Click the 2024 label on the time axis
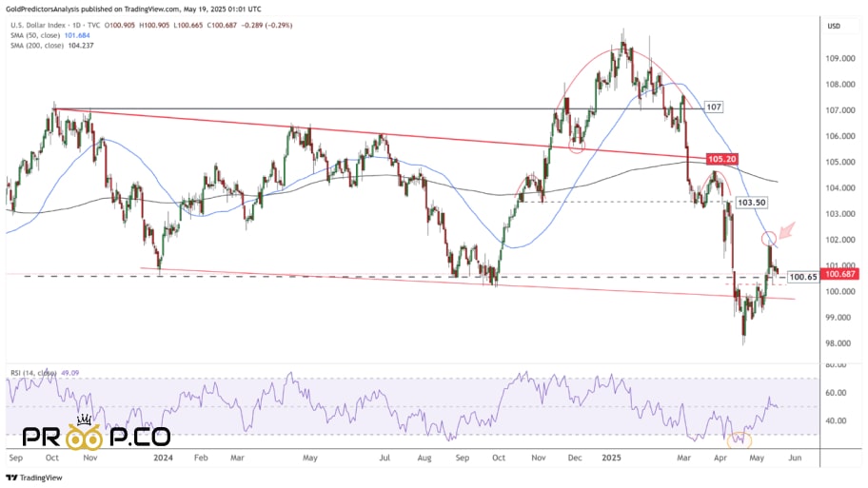Image resolution: width=868 pixels, height=488 pixels. coord(164,458)
